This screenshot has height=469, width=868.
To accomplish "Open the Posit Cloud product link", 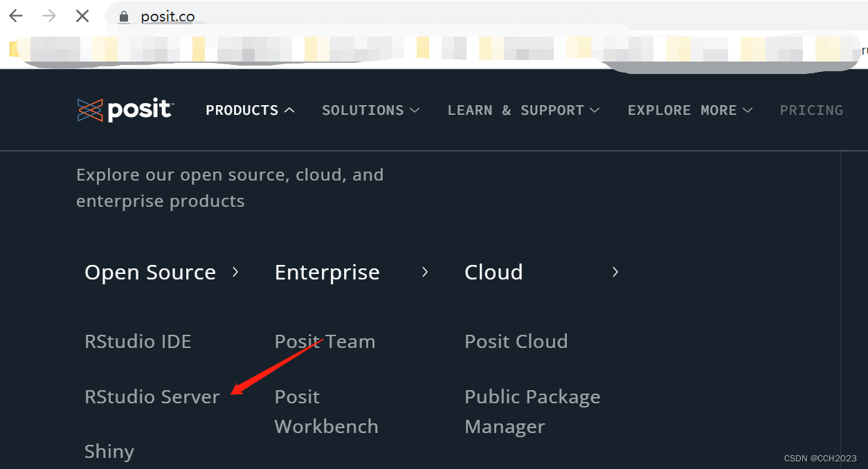I will pyautogui.click(x=516, y=342).
